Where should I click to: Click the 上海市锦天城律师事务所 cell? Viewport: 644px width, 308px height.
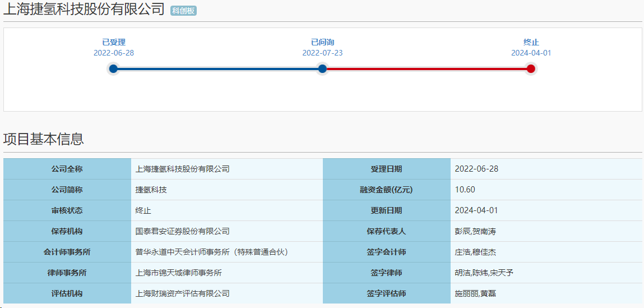(179, 273)
